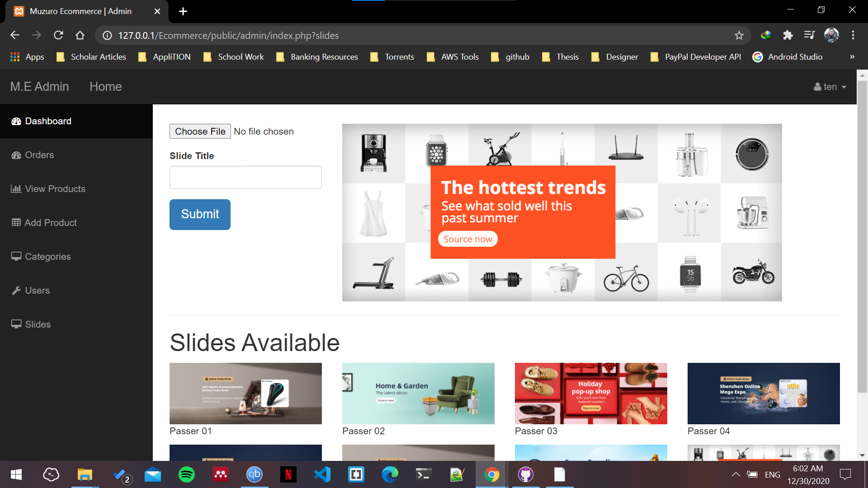Click the Home navbar link
The image size is (868, 488).
(105, 87)
